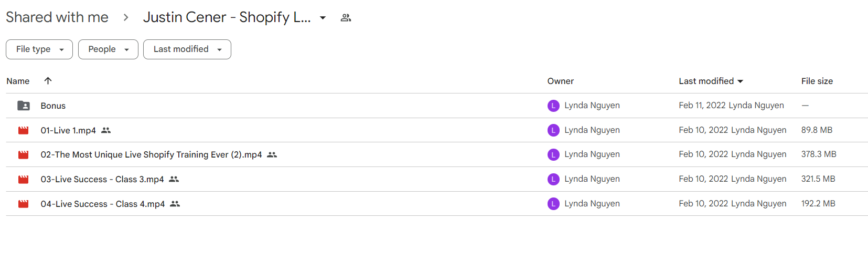868x271 pixels.
Task: Click the video icon for 04-Live Success - Class 4.mp4
Action: pos(24,204)
